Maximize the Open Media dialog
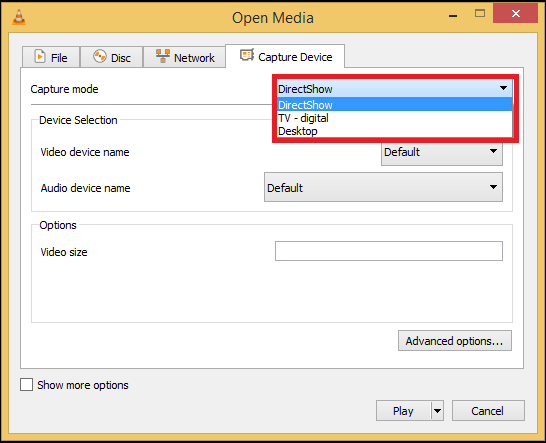The height and width of the screenshot is (443, 546). click(x=480, y=14)
